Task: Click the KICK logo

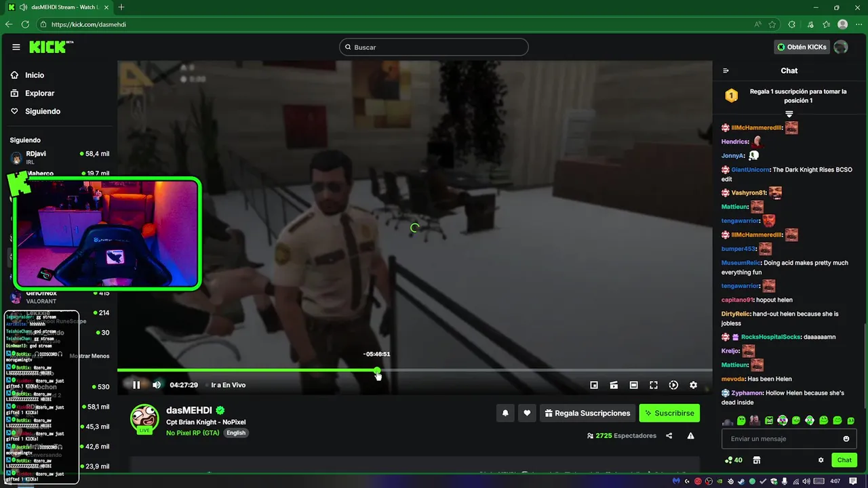Action: 50,47
